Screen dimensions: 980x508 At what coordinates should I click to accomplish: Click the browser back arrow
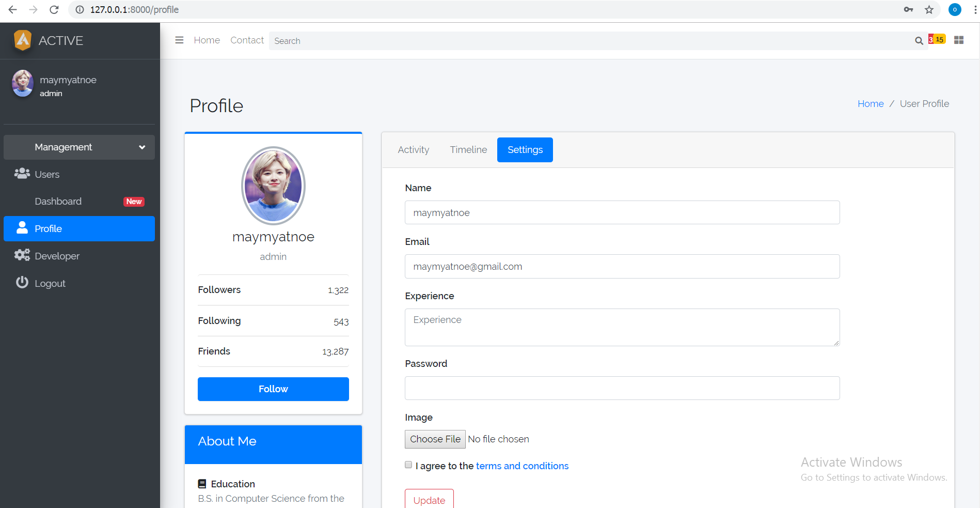(x=13, y=9)
